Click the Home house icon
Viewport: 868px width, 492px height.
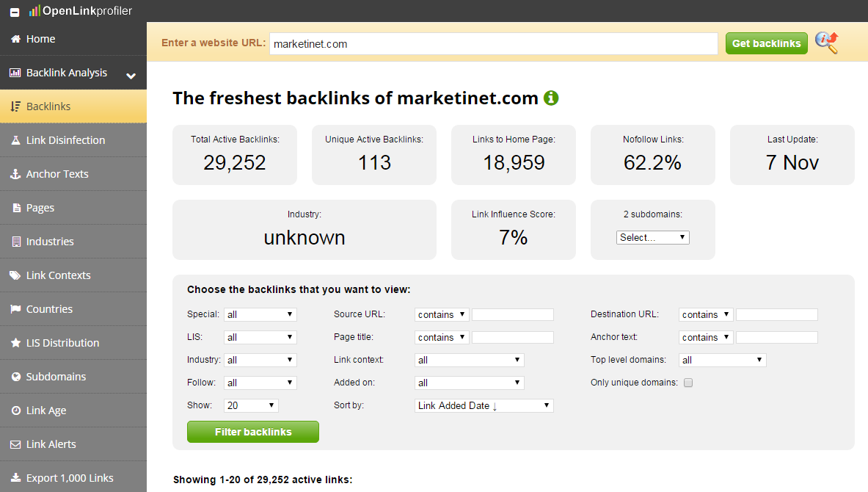pos(15,39)
